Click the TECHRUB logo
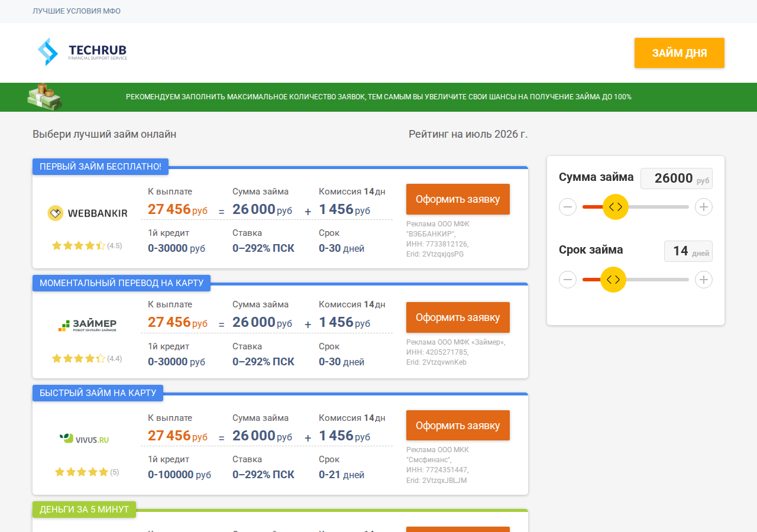 click(82, 52)
